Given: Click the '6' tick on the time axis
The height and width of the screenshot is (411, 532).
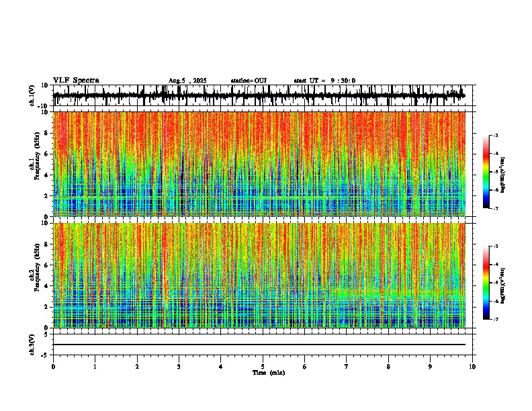Looking at the screenshot, I should (305, 367).
